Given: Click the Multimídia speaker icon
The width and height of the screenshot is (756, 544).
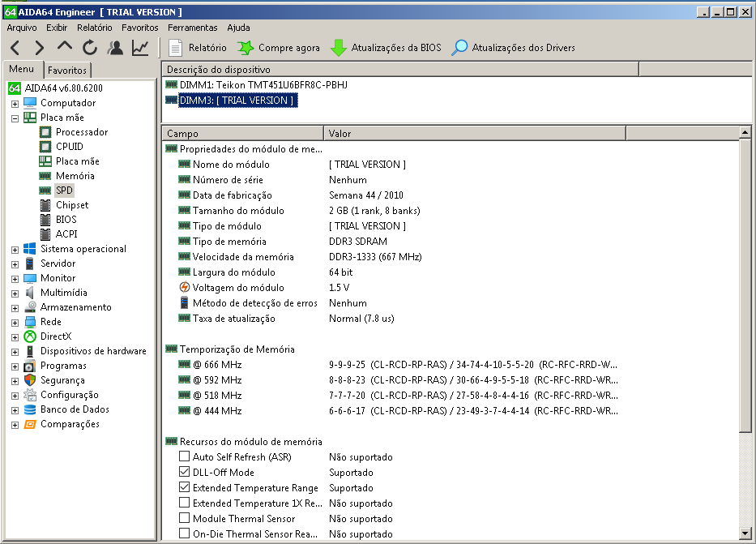Looking at the screenshot, I should [x=30, y=293].
